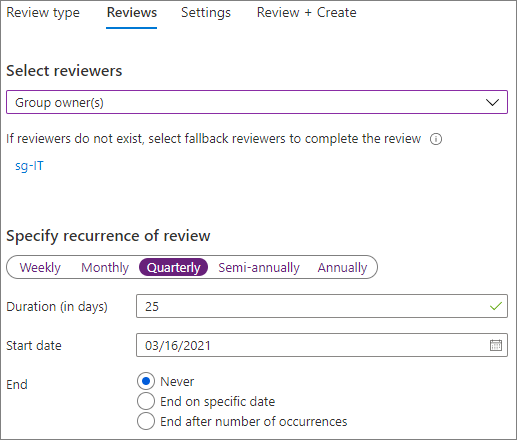Click the info icon beside fallback reviewers text
This screenshot has width=517, height=440.
coord(436,139)
